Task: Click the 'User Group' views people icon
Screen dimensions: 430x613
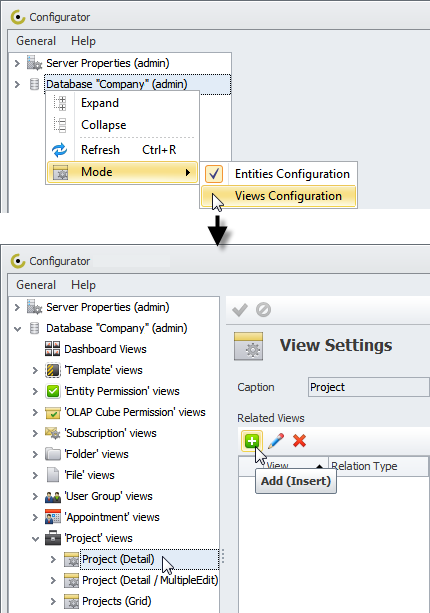Action: pos(53,496)
